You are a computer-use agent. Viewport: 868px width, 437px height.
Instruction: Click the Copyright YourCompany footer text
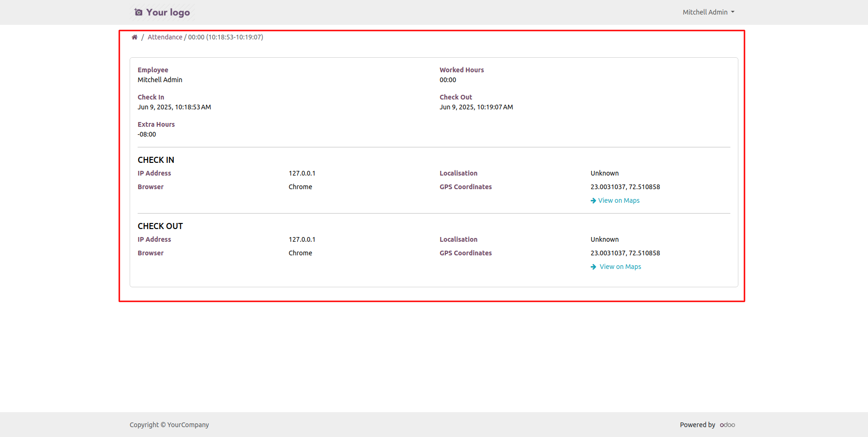pos(169,425)
